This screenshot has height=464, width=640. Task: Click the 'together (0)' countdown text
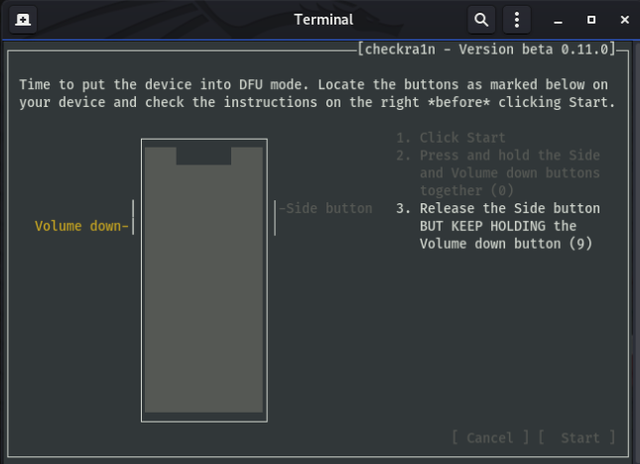pos(467,191)
